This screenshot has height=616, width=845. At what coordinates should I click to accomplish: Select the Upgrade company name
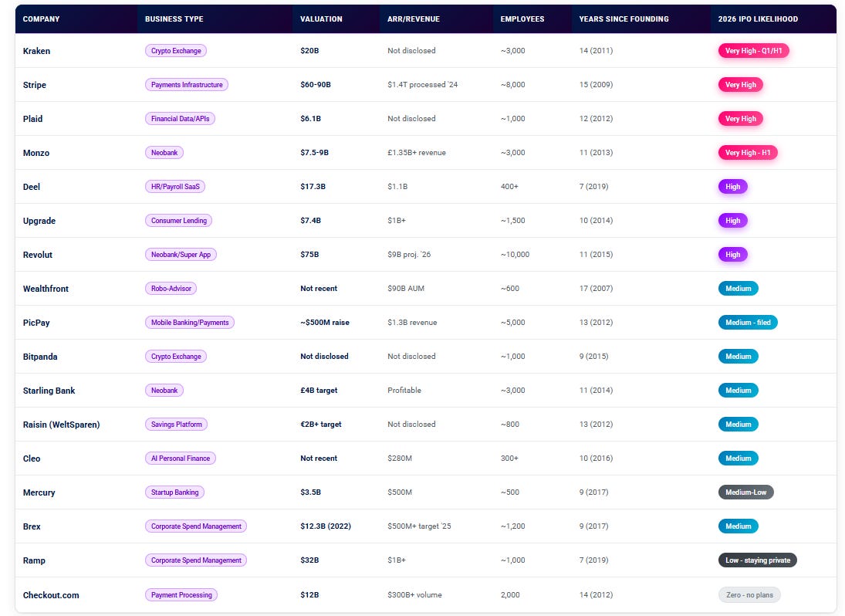click(x=39, y=221)
